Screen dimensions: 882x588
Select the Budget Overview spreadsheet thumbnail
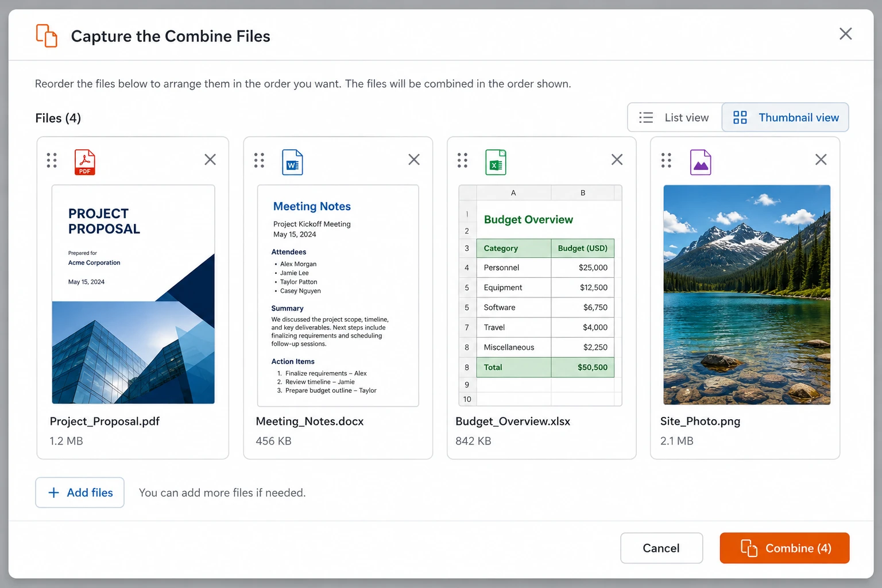point(540,296)
